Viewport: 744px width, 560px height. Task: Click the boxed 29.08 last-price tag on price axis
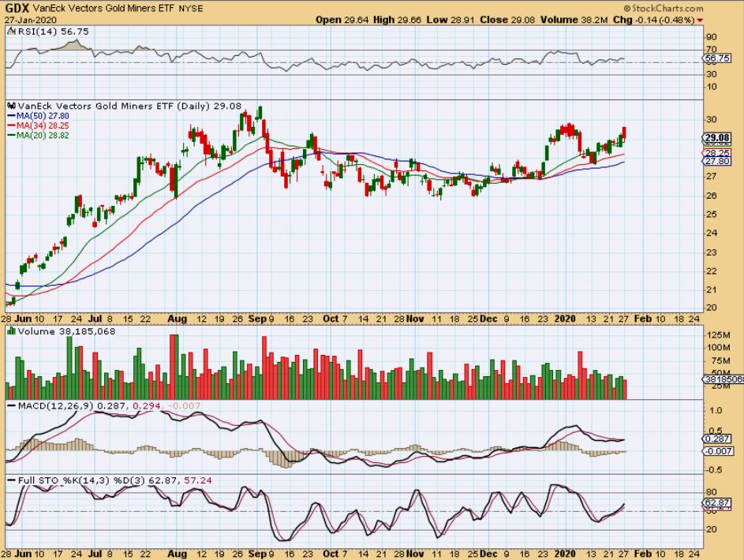click(x=717, y=138)
